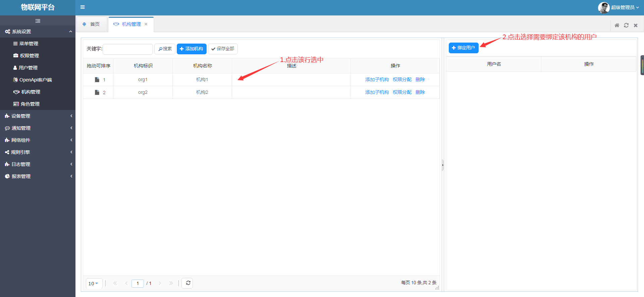
Task: Collapse sidebar using the indent icon
Action: point(38,21)
